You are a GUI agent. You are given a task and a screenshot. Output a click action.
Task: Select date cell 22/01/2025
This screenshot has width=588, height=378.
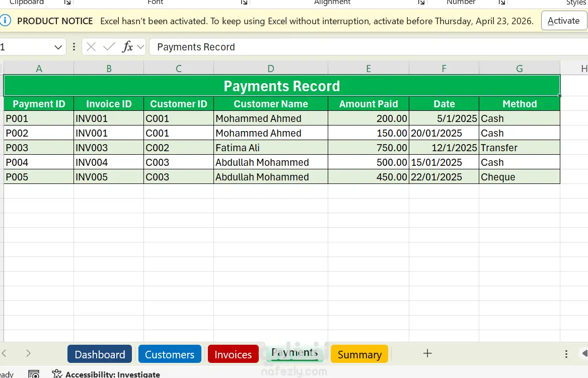(444, 177)
